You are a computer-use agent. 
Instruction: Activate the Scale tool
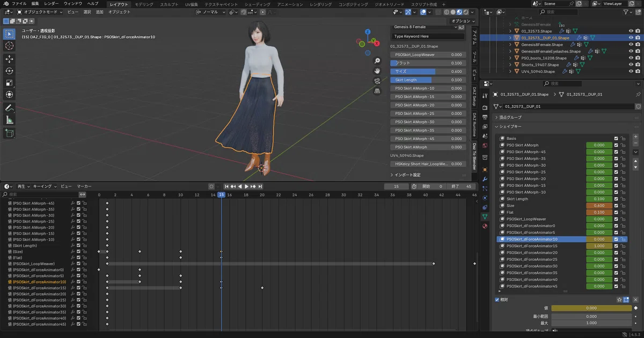point(10,83)
